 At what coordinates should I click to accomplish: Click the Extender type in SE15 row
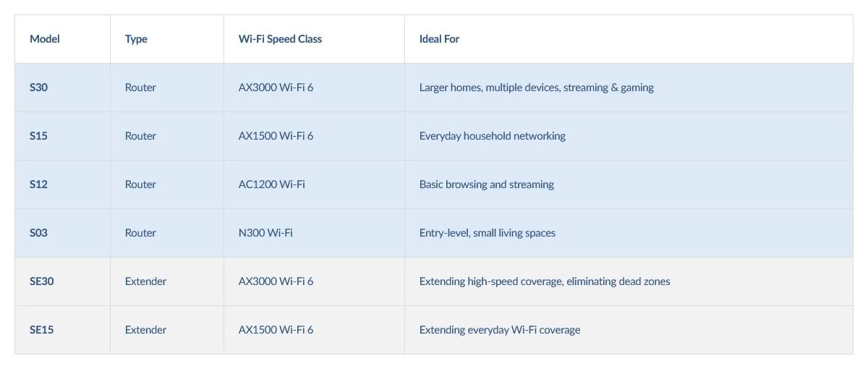145,330
